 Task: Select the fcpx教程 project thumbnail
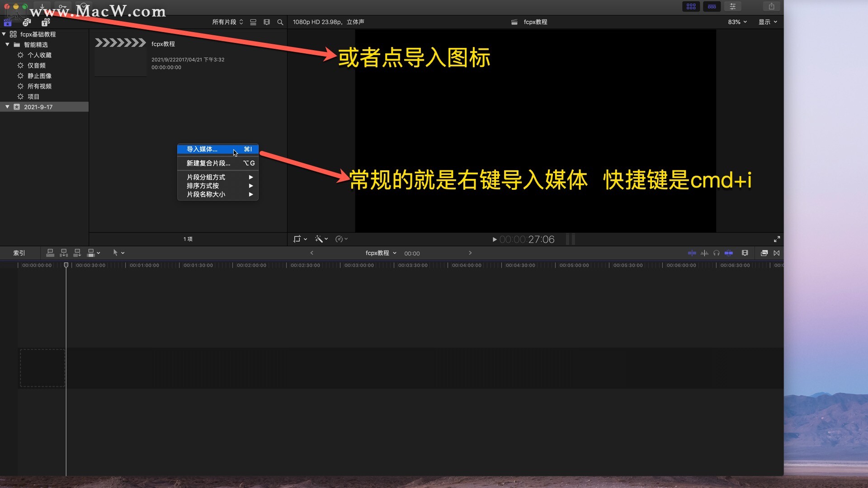coord(120,57)
